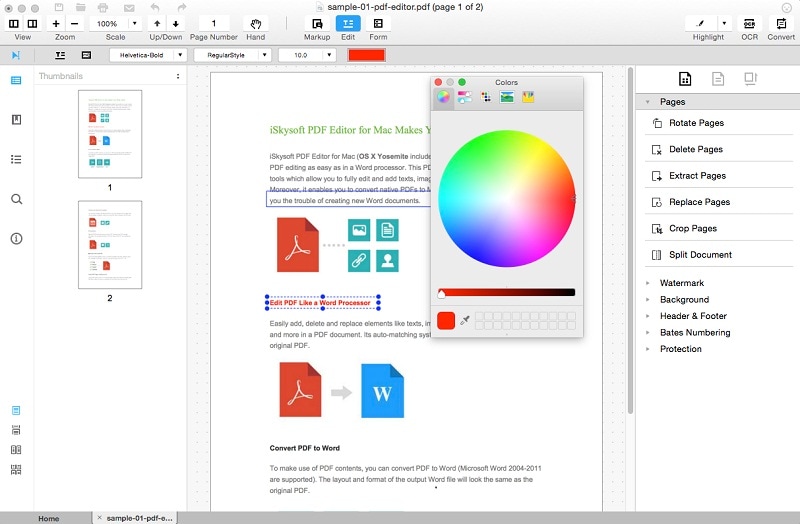
Task: Adjust the brightness slider in Colors
Action: tap(507, 292)
